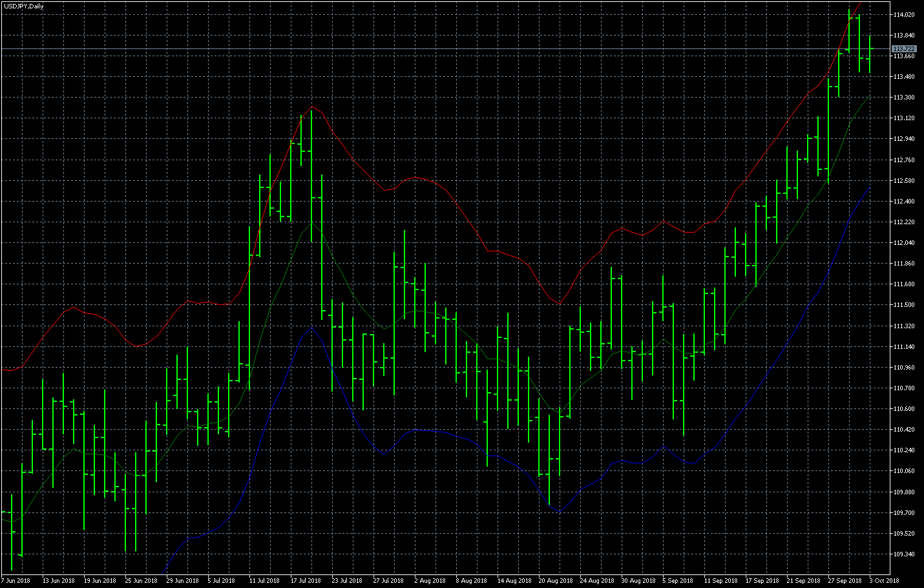Select the 110.060 price level label
Image resolution: width=924 pixels, height=588 pixels.
coord(904,471)
